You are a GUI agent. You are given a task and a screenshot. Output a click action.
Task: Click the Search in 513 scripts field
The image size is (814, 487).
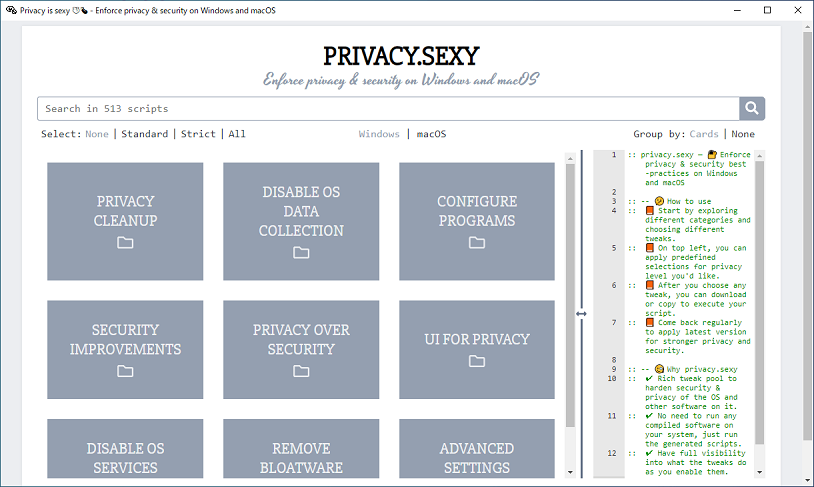(x=388, y=109)
